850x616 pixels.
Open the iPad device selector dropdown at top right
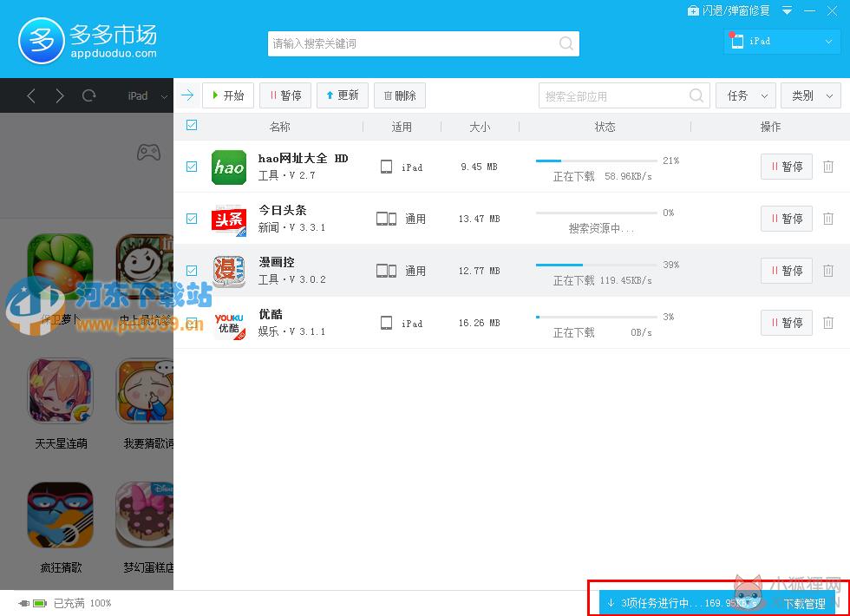(x=782, y=42)
